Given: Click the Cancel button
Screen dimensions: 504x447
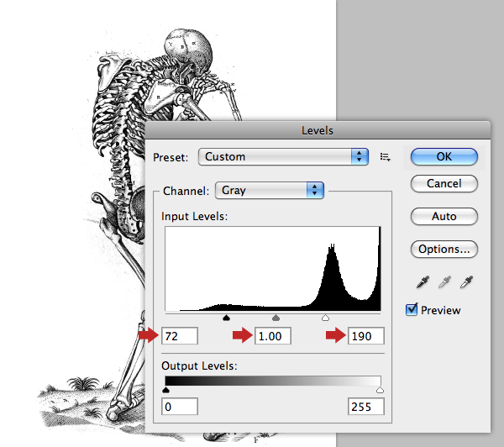Looking at the screenshot, I should tap(444, 184).
